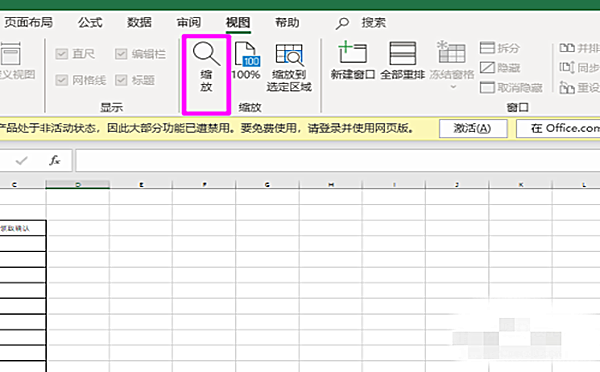This screenshot has height=372, width=600.
Task: Select column H header
Action: point(331,185)
